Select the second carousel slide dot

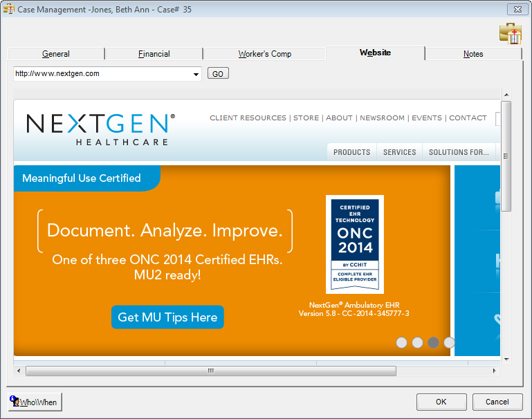[x=417, y=342]
